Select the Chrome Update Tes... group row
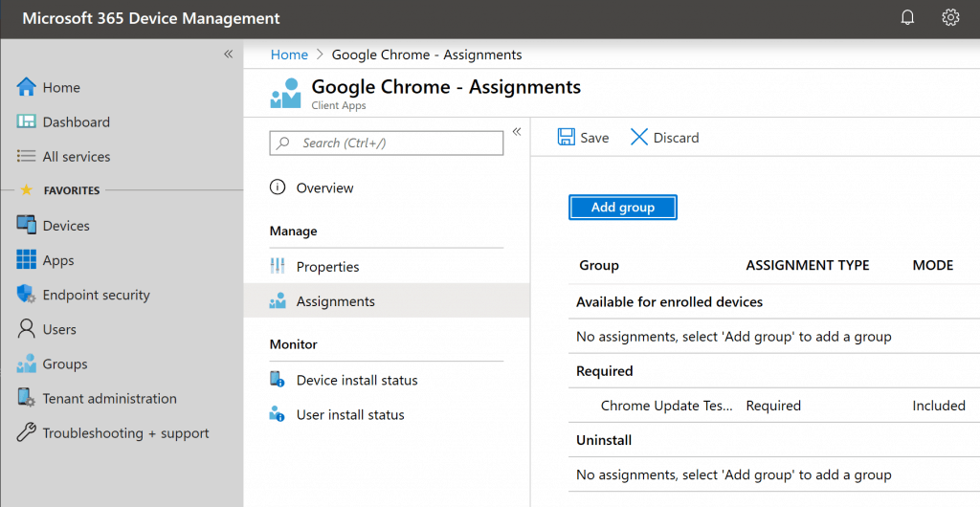This screenshot has width=980, height=507. coord(667,406)
